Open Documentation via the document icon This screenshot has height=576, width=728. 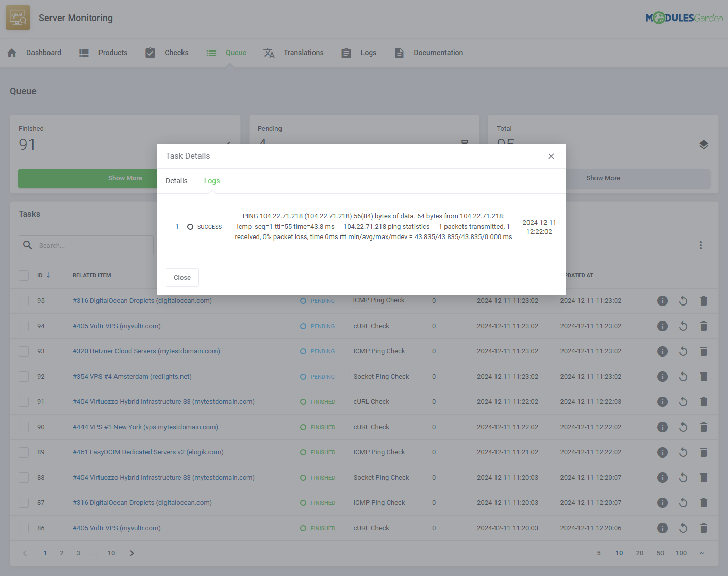399,53
